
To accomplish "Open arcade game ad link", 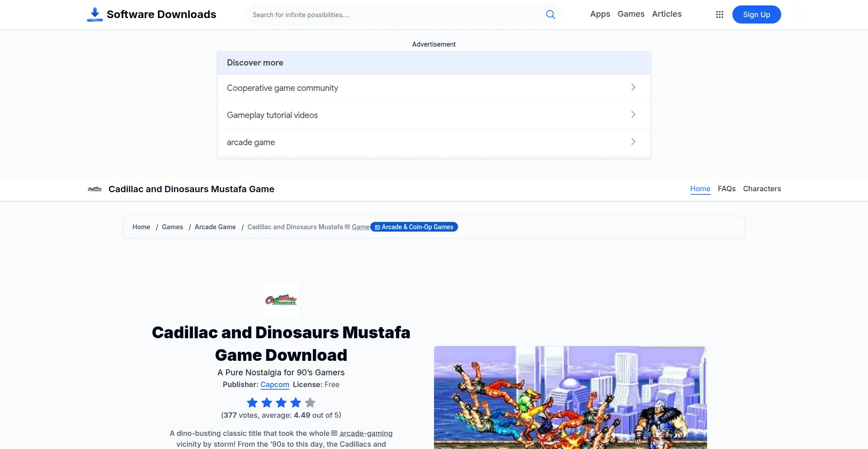I will click(x=434, y=142).
